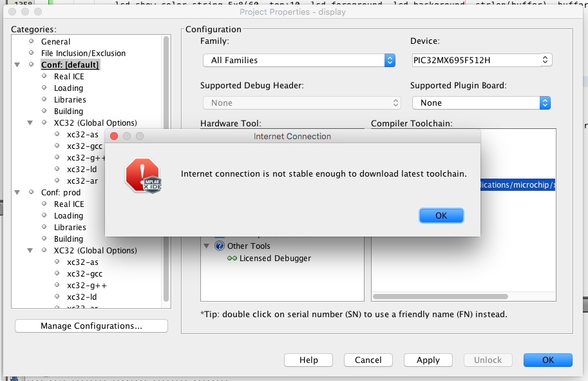Screen dimensions: 588x381
Task: Select File Inclusion/Exclusion category
Action: pyautogui.click(x=83, y=54)
